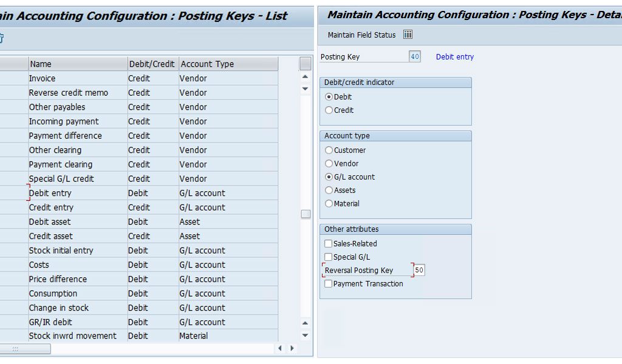Select the Consumption row
This screenshot has width=622, height=364.
click(x=53, y=294)
